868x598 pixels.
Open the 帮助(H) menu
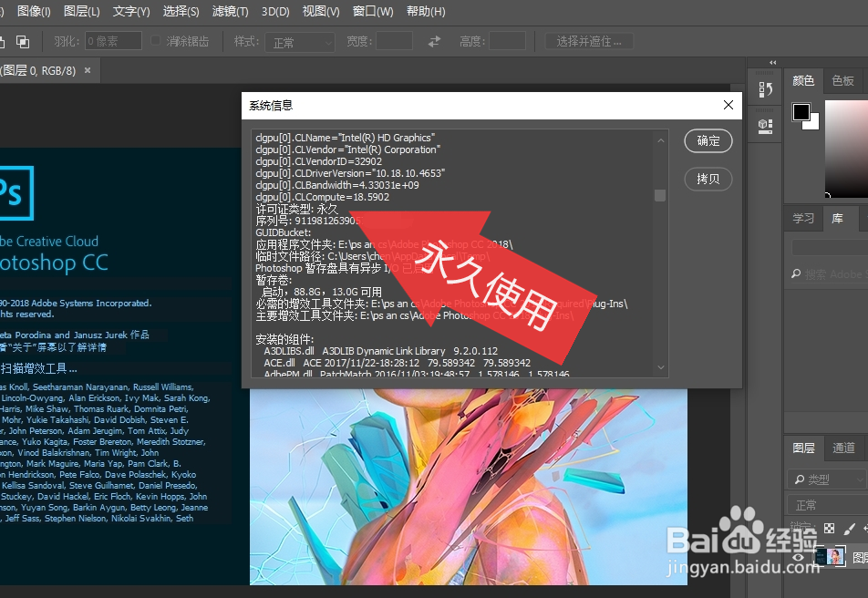pos(426,11)
